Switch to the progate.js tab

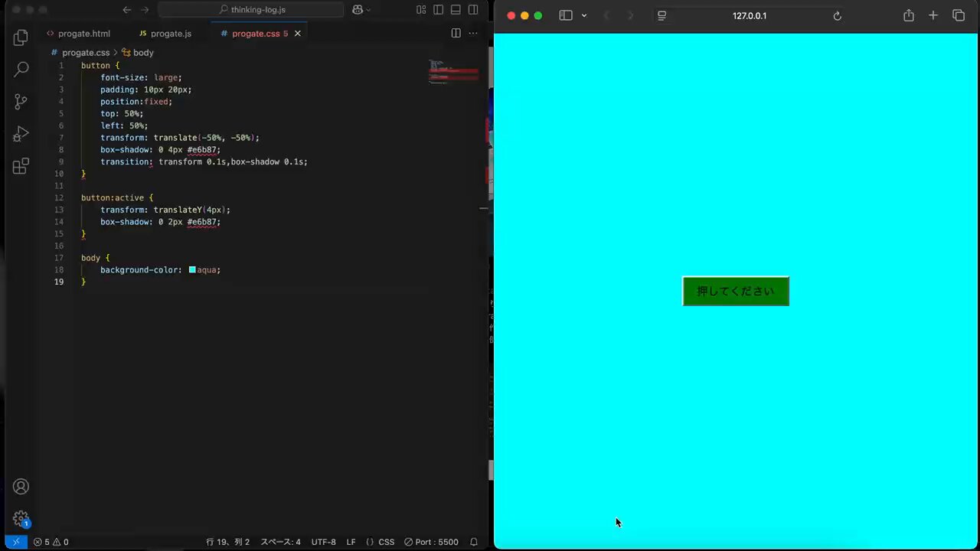(165, 34)
